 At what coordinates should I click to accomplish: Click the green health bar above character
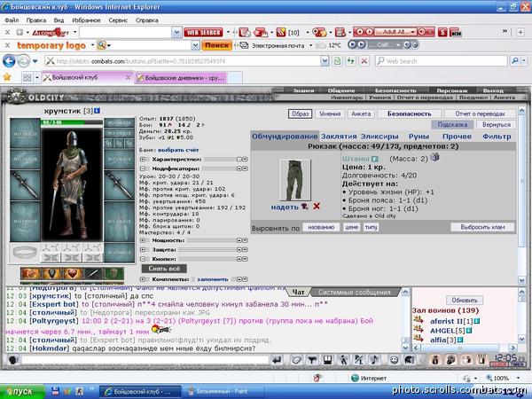coord(72,122)
